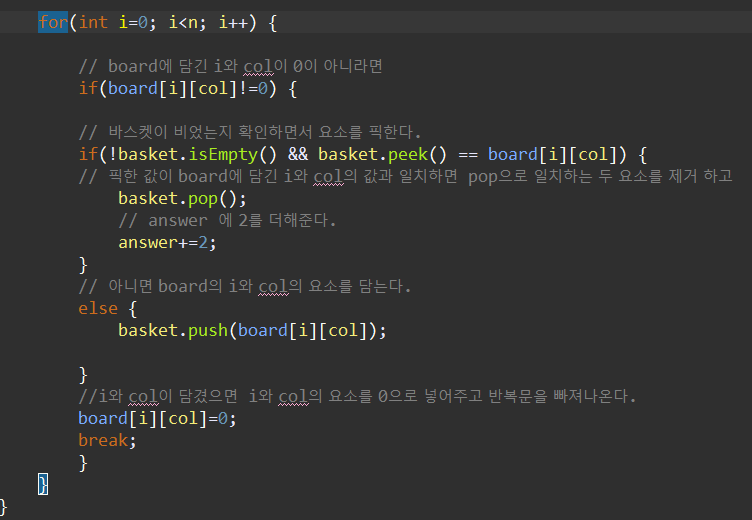Viewport: 752px width, 520px height.
Task: Click the comment 'board에 담긴 i와 col이 0이 아니라면'
Action: pos(231,66)
